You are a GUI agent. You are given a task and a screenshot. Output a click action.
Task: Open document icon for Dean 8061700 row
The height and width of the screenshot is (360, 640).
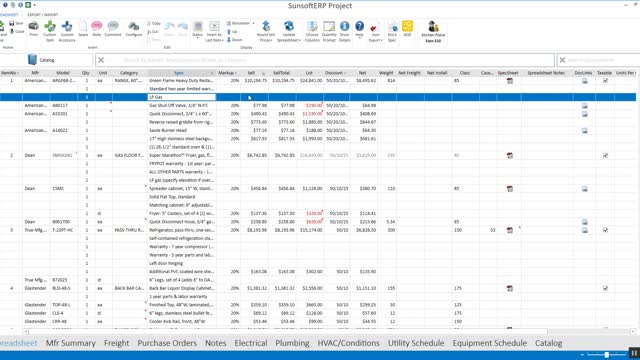584,222
